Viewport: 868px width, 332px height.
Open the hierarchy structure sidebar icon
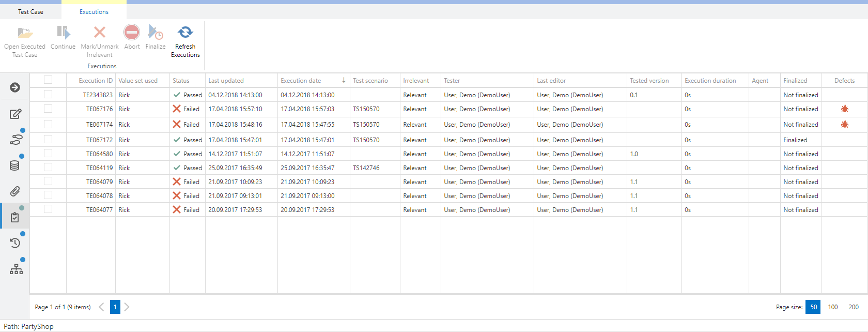tap(16, 269)
